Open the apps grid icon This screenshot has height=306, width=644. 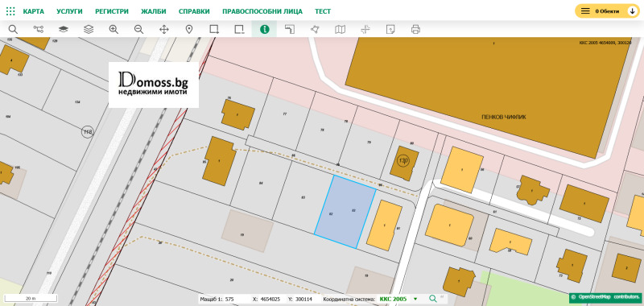(x=10, y=11)
